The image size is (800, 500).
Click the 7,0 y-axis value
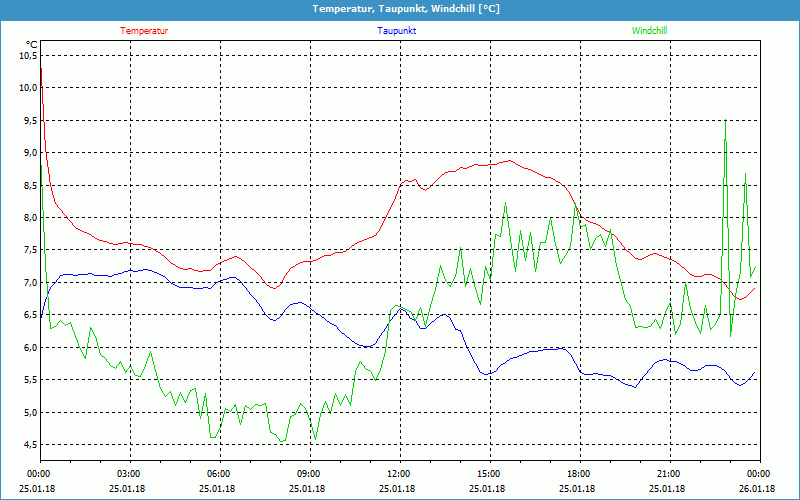(x=30, y=283)
